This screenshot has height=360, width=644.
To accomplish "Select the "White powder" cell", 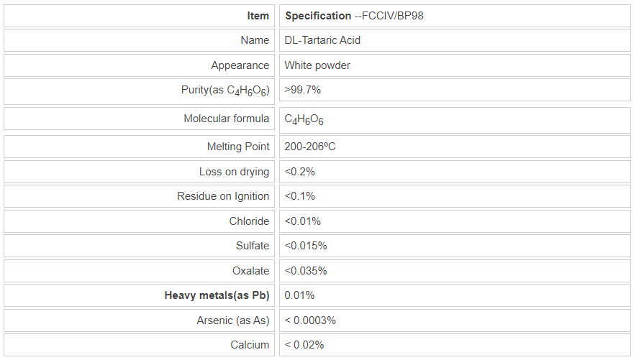I will 317,65.
